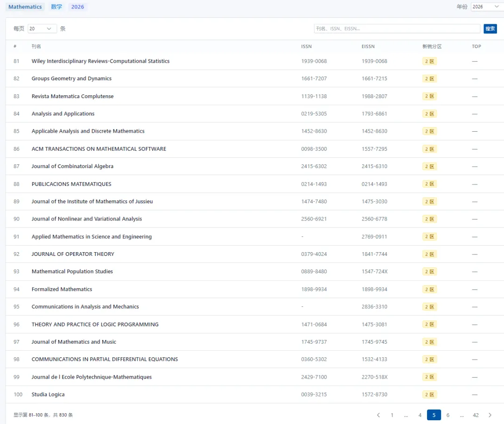Image resolution: width=504 pixels, height=424 pixels.
Task: Go to next page arrow
Action: (490, 415)
